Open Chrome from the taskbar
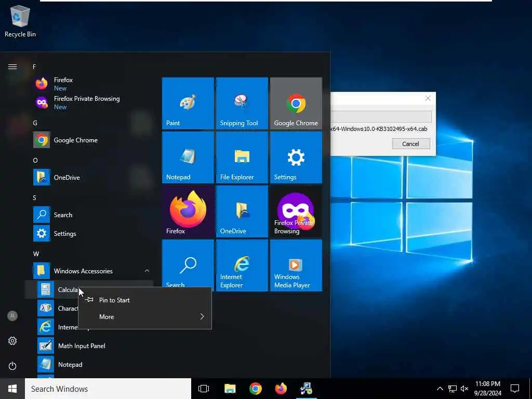The width and height of the screenshot is (532, 399). (256, 389)
